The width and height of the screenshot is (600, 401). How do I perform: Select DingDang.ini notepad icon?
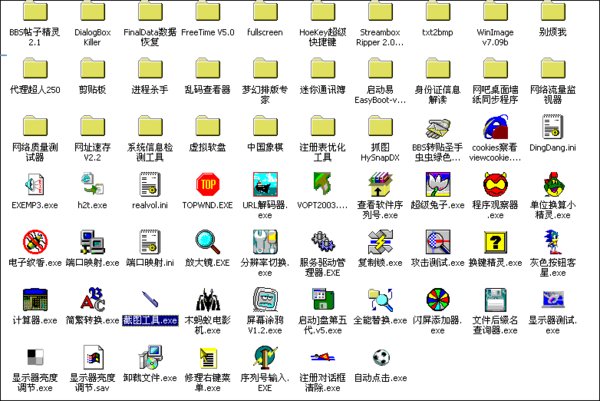click(x=553, y=127)
